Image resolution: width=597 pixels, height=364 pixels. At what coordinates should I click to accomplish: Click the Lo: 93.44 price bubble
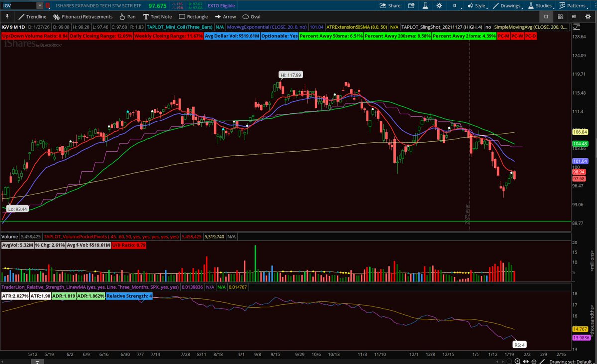pyautogui.click(x=17, y=209)
